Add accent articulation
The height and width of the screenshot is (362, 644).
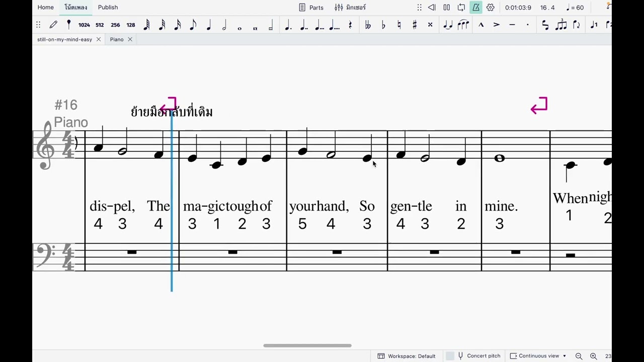coord(497,25)
